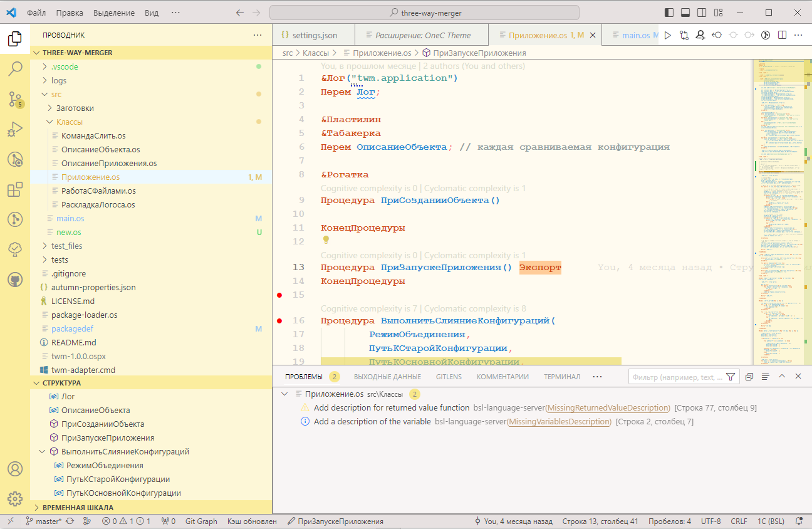The height and width of the screenshot is (529, 812).
Task: Open the Explorer view in activity bar
Action: pyautogui.click(x=15, y=39)
